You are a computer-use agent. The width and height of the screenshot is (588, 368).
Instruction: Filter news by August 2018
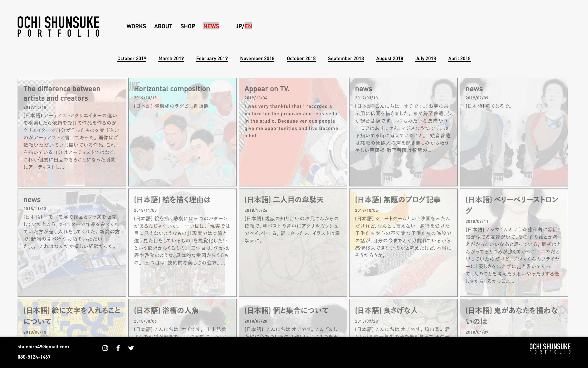click(390, 58)
